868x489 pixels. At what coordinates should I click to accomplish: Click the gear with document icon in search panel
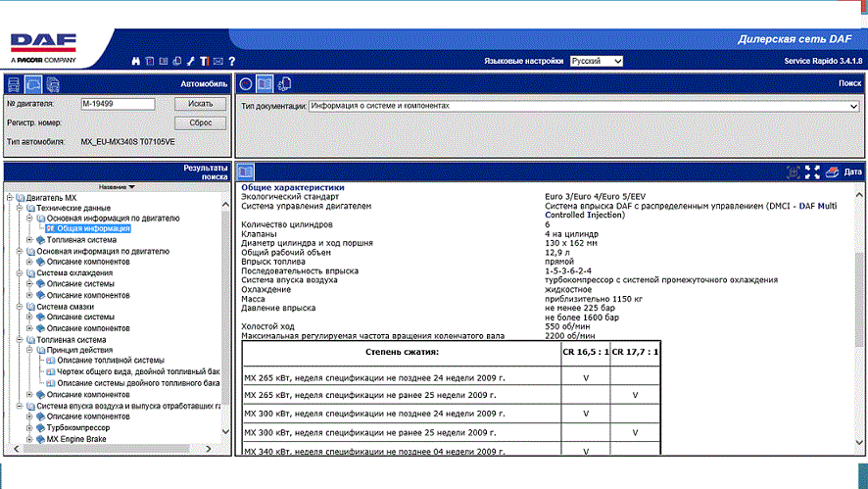pyautogui.click(x=284, y=84)
